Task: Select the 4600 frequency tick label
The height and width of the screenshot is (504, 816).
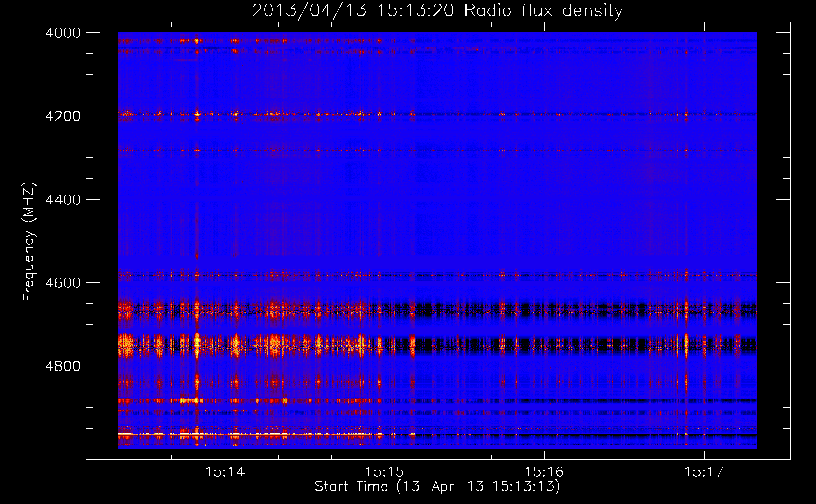Action: (x=63, y=283)
